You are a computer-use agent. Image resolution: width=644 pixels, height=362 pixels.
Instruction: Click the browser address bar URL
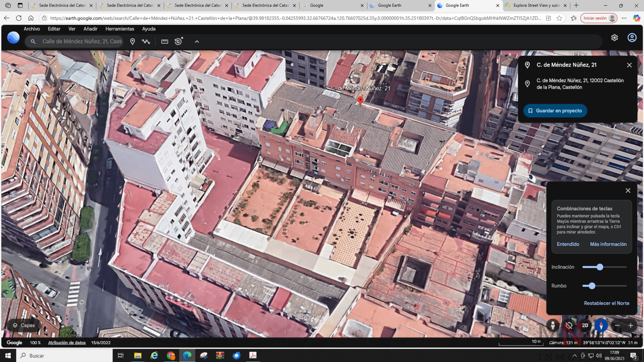(296, 18)
